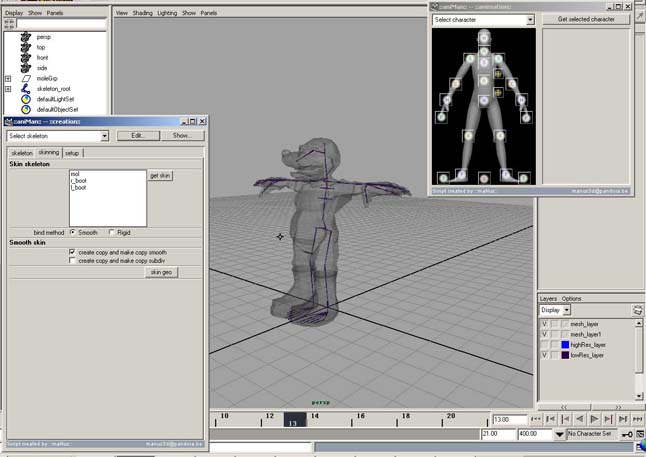The image size is (646, 457).
Task: Click the skeleton_root joint icon in the outliner
Action: 26,88
